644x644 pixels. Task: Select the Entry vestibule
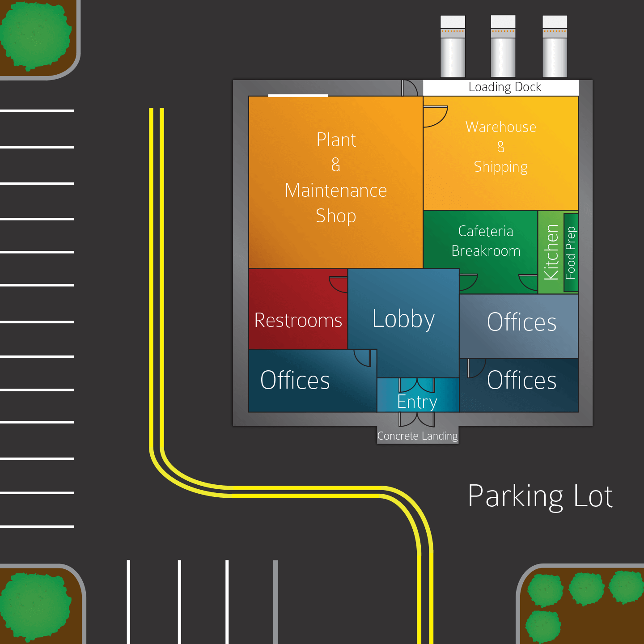coord(418,395)
